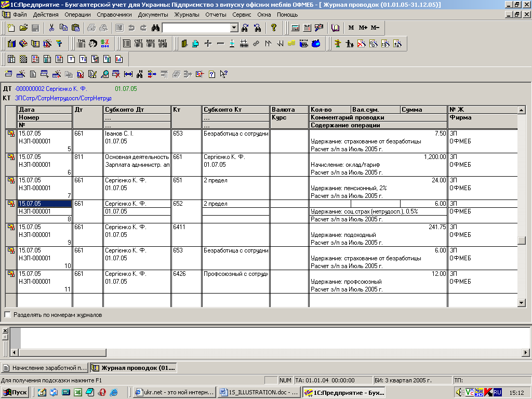Open the Сервис menu
The width and height of the screenshot is (532, 399).
pyautogui.click(x=242, y=15)
